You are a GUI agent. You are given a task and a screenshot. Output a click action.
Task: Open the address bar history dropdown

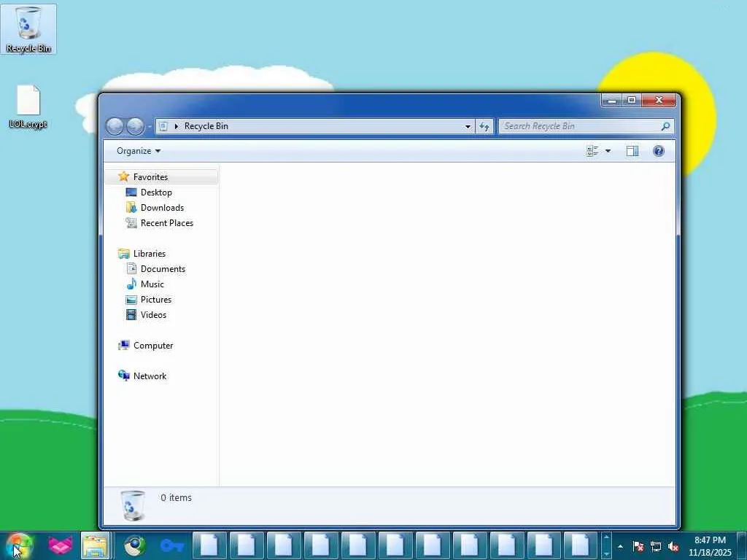[468, 126]
